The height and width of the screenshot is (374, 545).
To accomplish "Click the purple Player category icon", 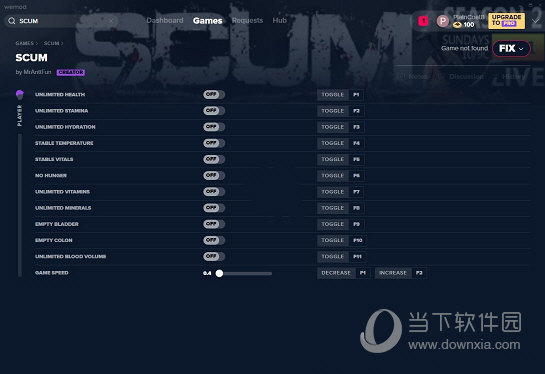I will pos(20,94).
